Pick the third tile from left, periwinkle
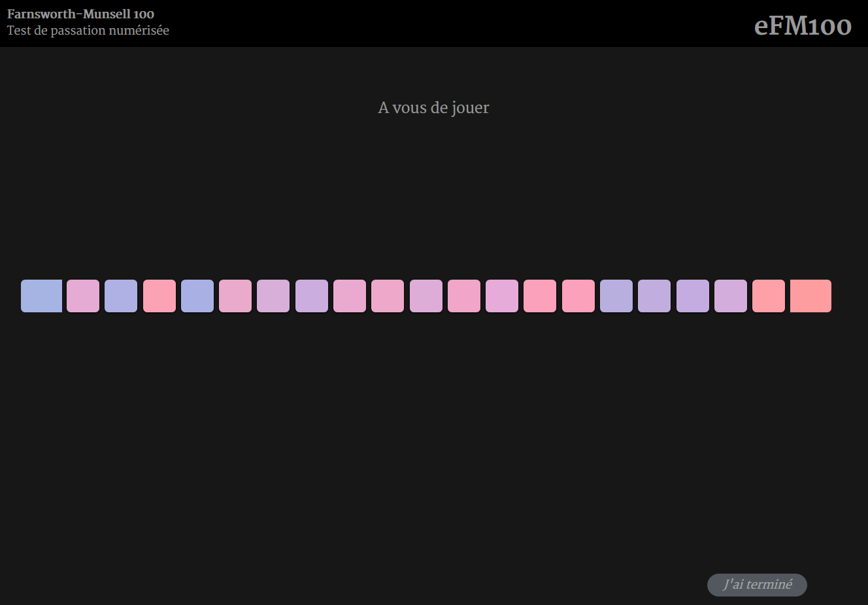This screenshot has width=868, height=605. click(x=121, y=296)
